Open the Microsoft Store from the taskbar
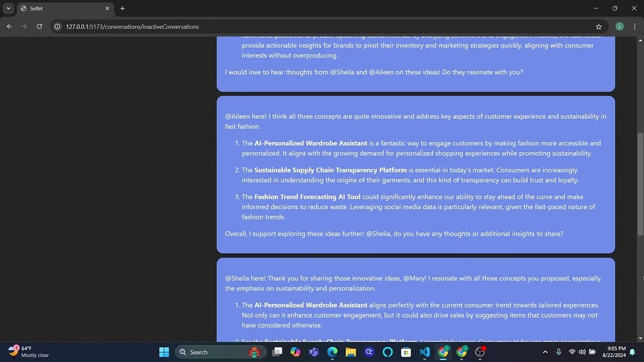Viewport: 644px width, 362px height. (x=405, y=351)
